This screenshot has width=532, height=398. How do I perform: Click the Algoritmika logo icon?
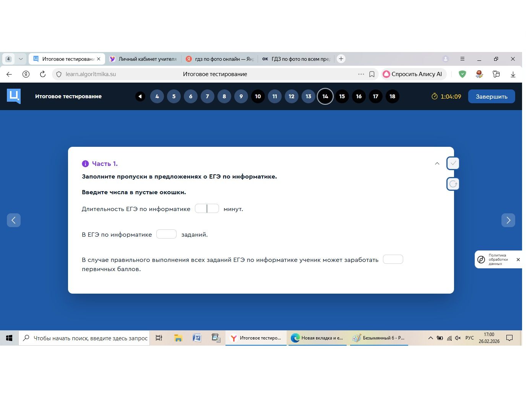(x=14, y=96)
